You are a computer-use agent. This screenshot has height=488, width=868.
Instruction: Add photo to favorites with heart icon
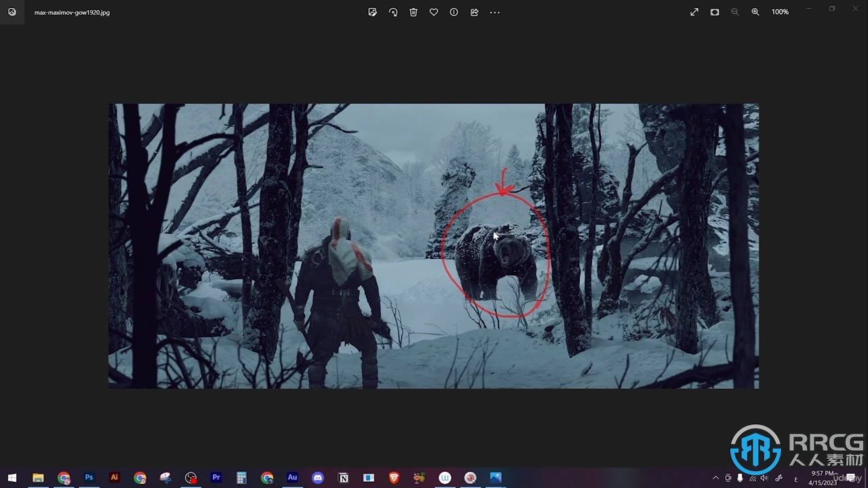pyautogui.click(x=433, y=12)
